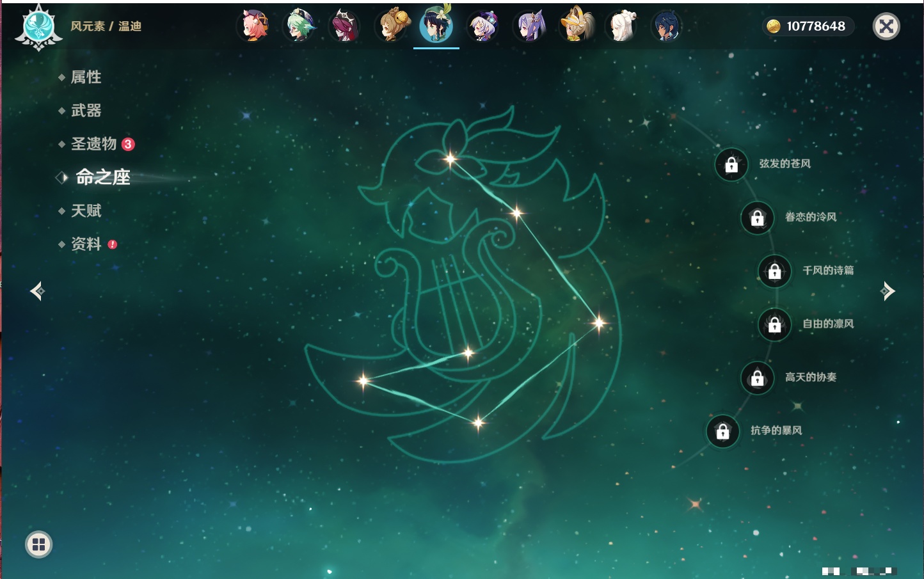This screenshot has height=579, width=924.
Task: Click the lock icon for 自由的凛风
Action: pyautogui.click(x=775, y=324)
